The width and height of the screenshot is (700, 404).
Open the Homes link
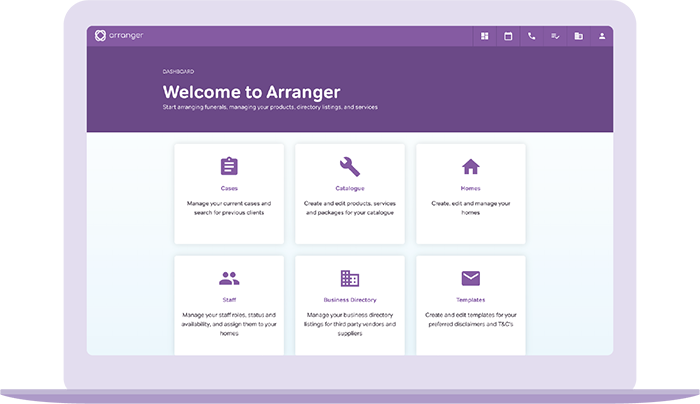(471, 188)
